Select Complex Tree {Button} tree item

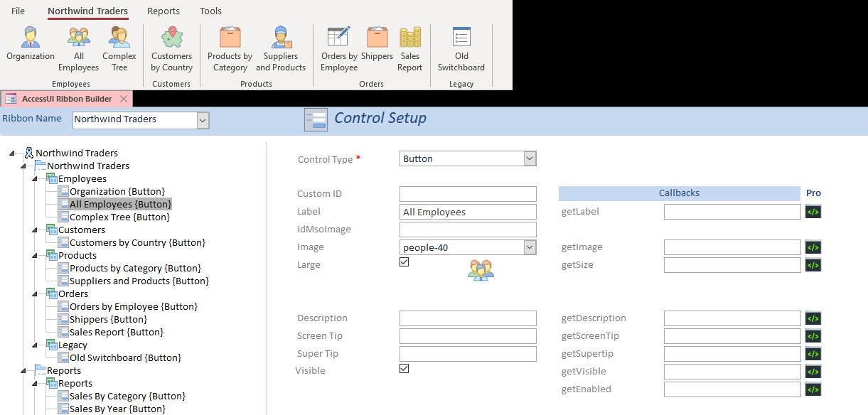coord(119,217)
